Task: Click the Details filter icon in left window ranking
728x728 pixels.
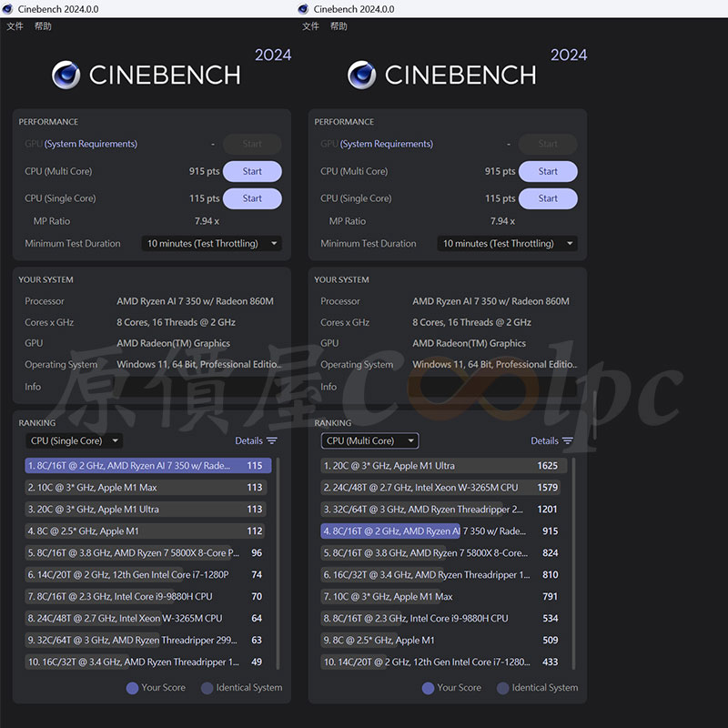Action: tap(271, 440)
